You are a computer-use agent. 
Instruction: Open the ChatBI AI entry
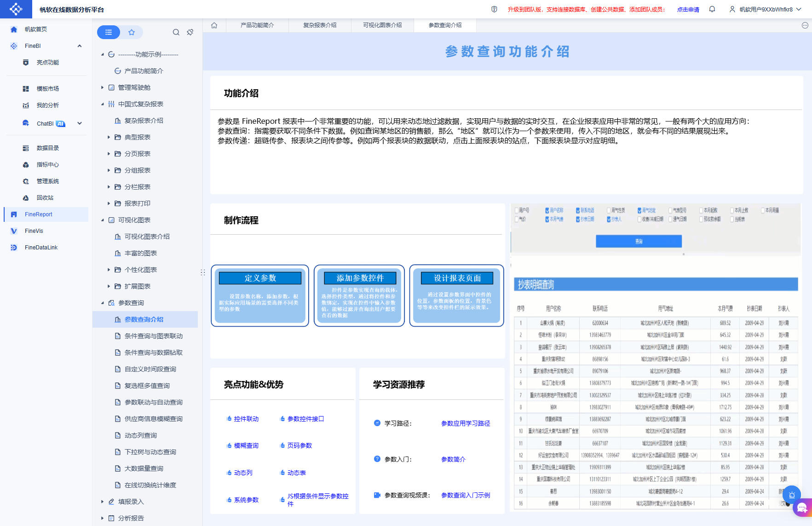coord(45,123)
